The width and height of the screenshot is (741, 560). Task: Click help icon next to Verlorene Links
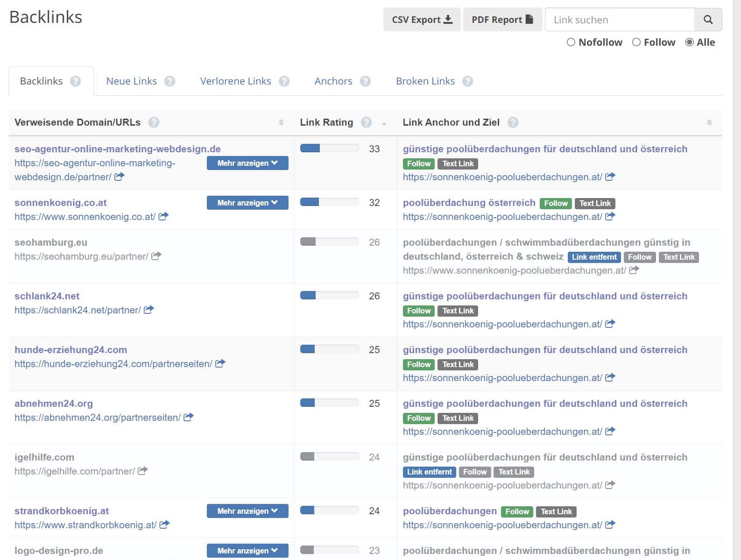(x=284, y=81)
